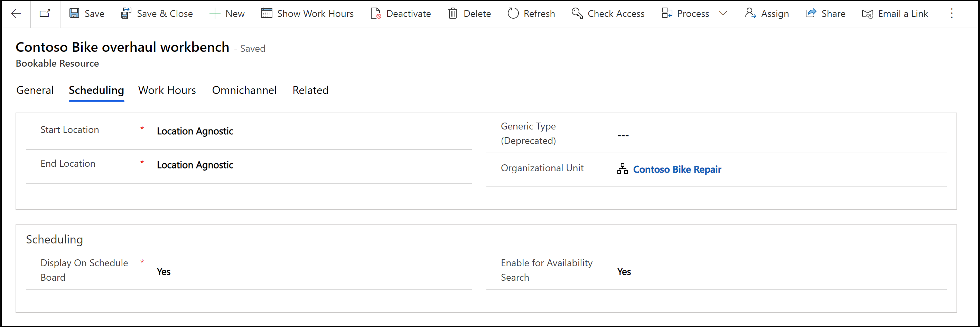The height and width of the screenshot is (327, 980).
Task: Click the Assign button
Action: click(x=767, y=14)
